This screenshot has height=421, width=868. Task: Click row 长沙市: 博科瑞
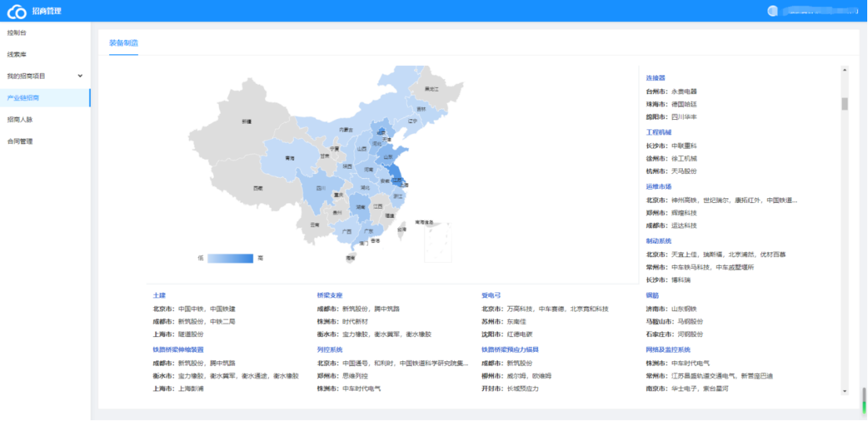pyautogui.click(x=668, y=280)
